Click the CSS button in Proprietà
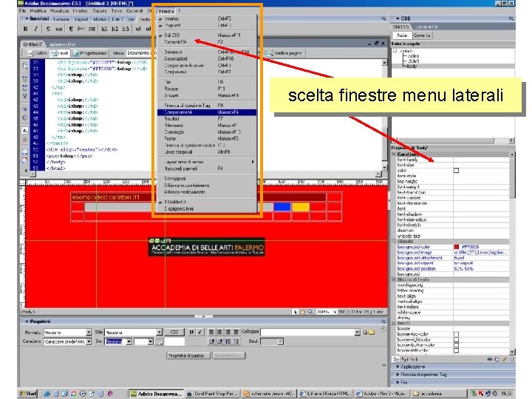532x399 pixels. coord(174,332)
